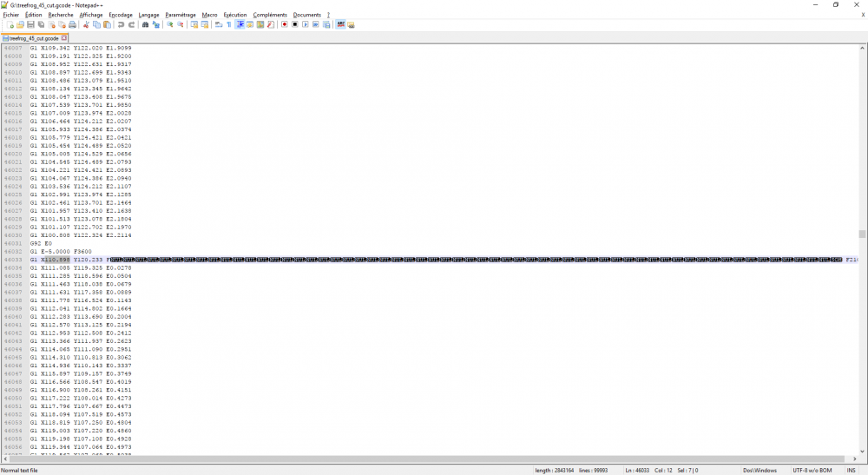Click the line G1 E-5.0000 F3600
This screenshot has height=475, width=868.
point(61,251)
